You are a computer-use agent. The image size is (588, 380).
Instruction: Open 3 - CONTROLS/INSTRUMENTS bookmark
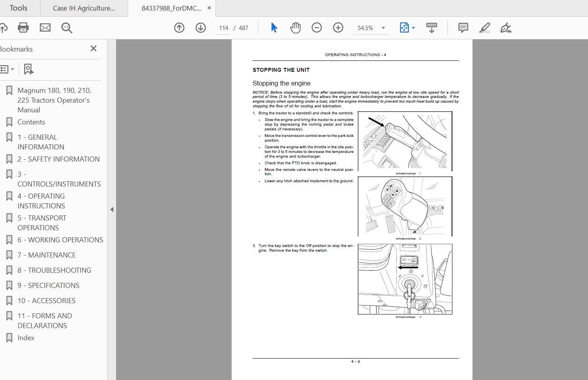coord(59,179)
